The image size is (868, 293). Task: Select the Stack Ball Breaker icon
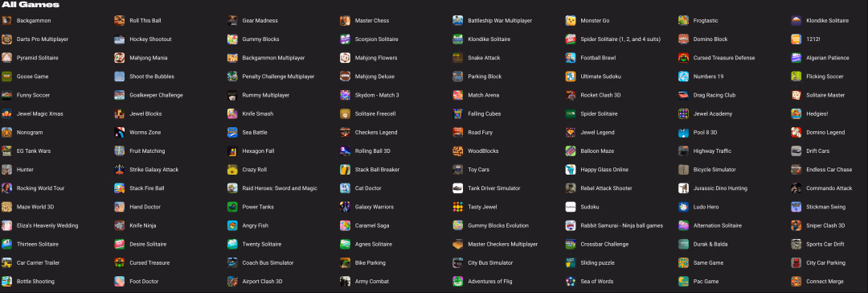pos(346,170)
